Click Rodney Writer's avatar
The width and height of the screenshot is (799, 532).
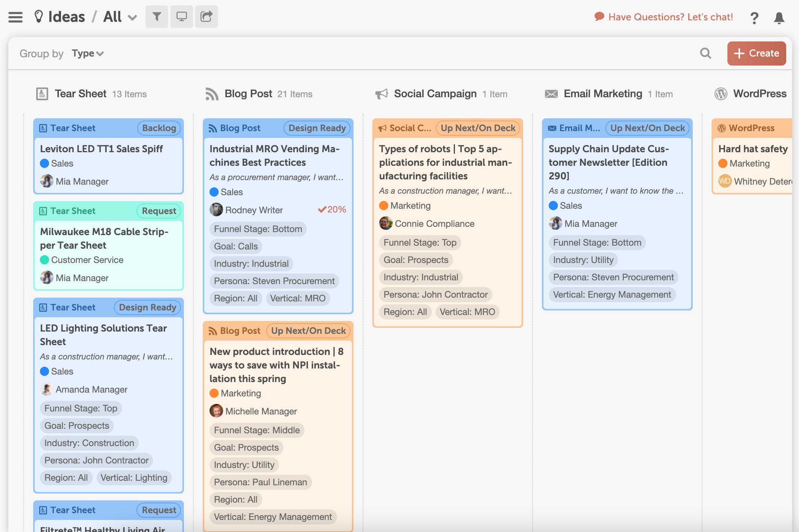click(x=216, y=209)
